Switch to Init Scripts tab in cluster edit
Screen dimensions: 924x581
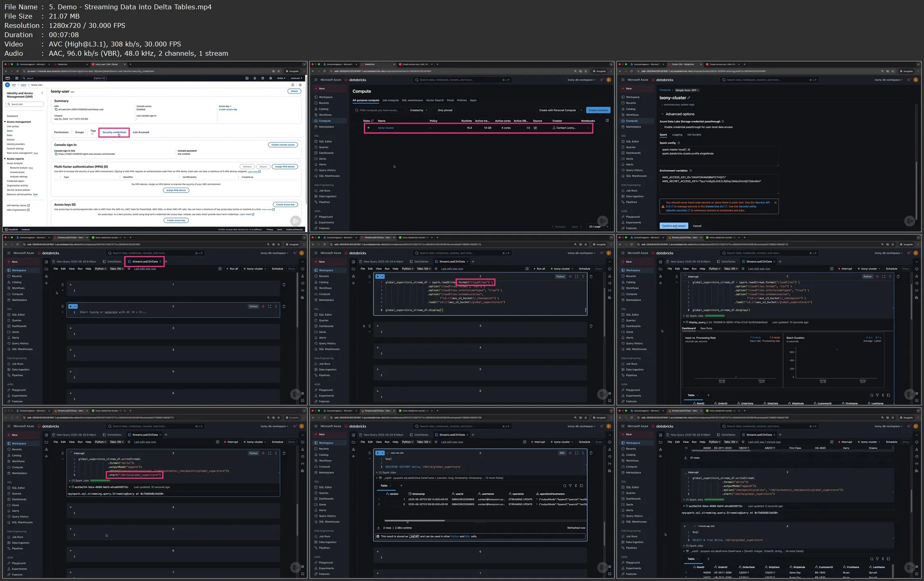pyautogui.click(x=694, y=135)
